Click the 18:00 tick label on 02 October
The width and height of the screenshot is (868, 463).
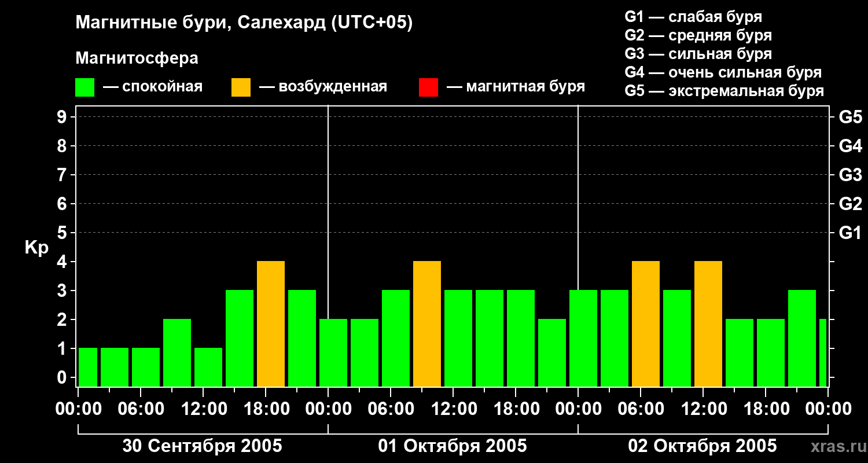(x=766, y=409)
